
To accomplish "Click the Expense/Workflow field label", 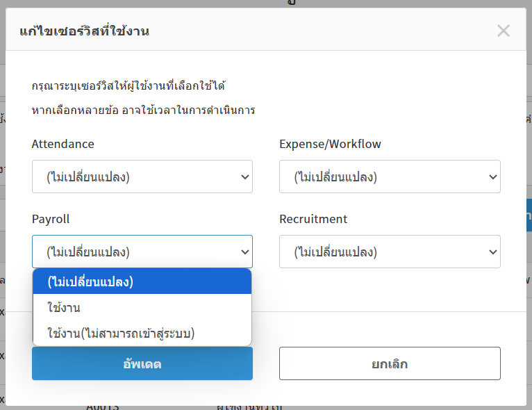I will point(330,145).
